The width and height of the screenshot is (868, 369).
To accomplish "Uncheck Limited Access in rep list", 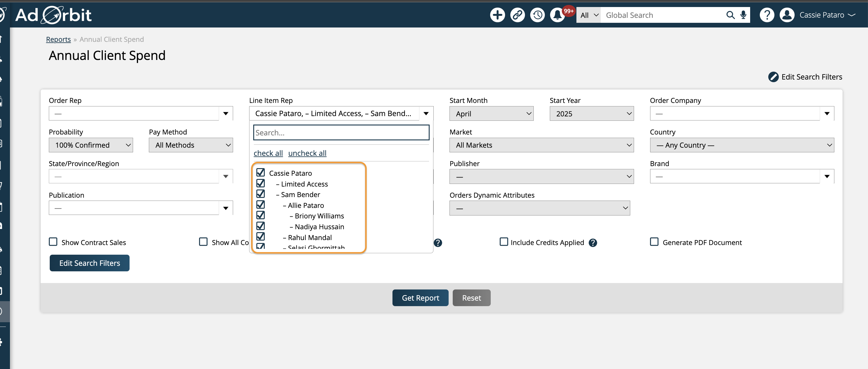I will tap(261, 183).
